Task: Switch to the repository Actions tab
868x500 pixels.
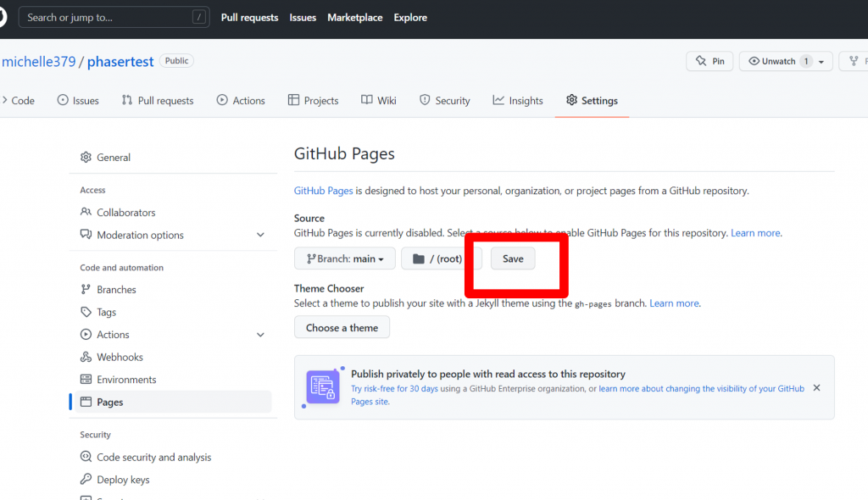Action: click(241, 100)
